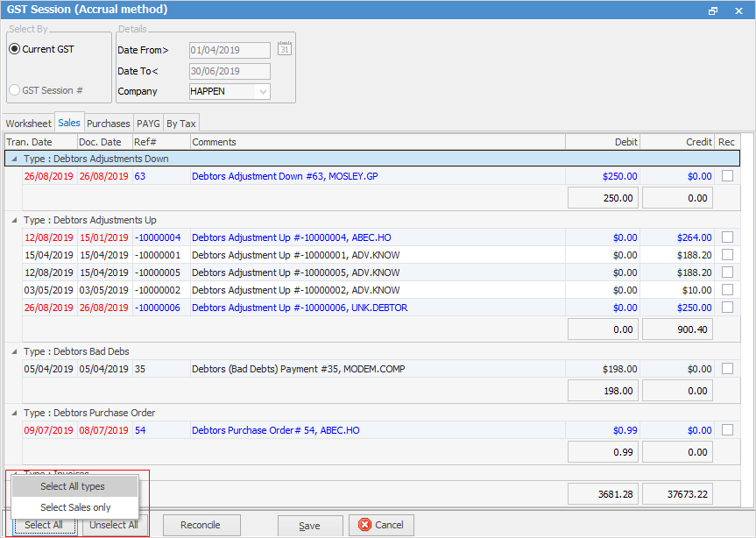Screen dimensions: 756x538
Task: Sort by the Tran. Date column header
Action: 29,142
